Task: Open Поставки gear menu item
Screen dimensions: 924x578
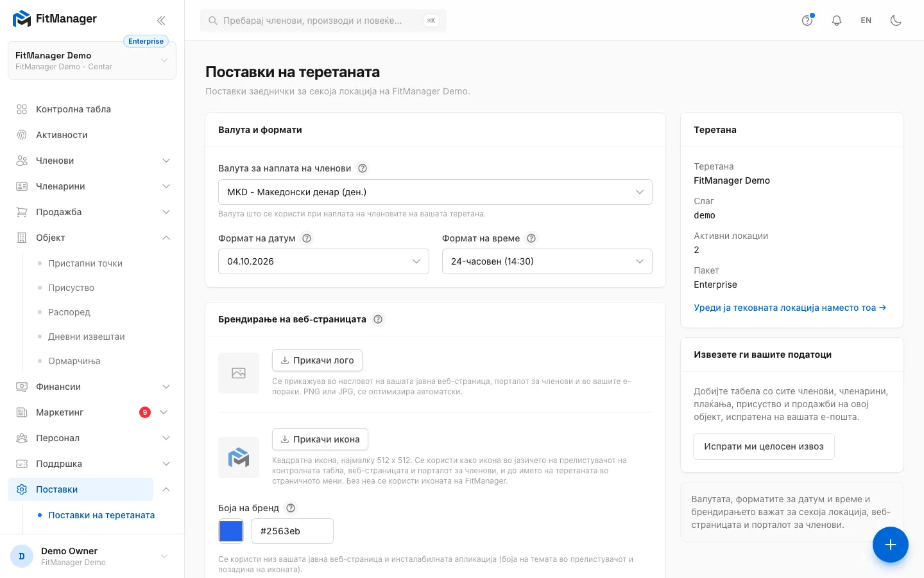Action: (x=80, y=489)
